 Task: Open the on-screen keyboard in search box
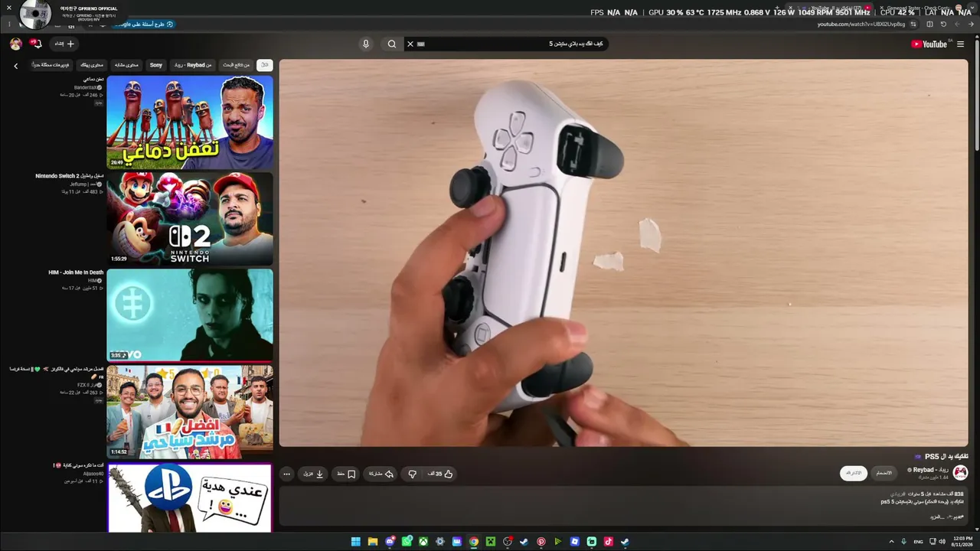(421, 44)
